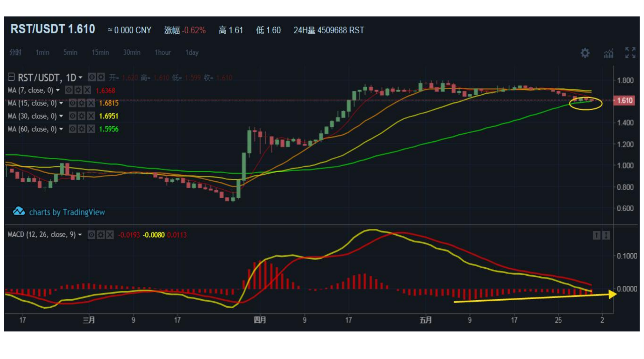Click the 1.800 price scale label
644x359 pixels.
click(625, 80)
